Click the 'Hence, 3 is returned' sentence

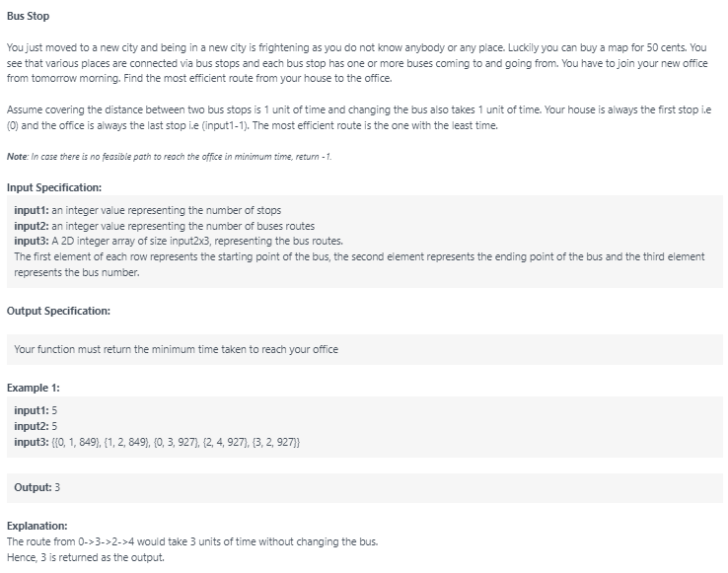click(x=86, y=557)
